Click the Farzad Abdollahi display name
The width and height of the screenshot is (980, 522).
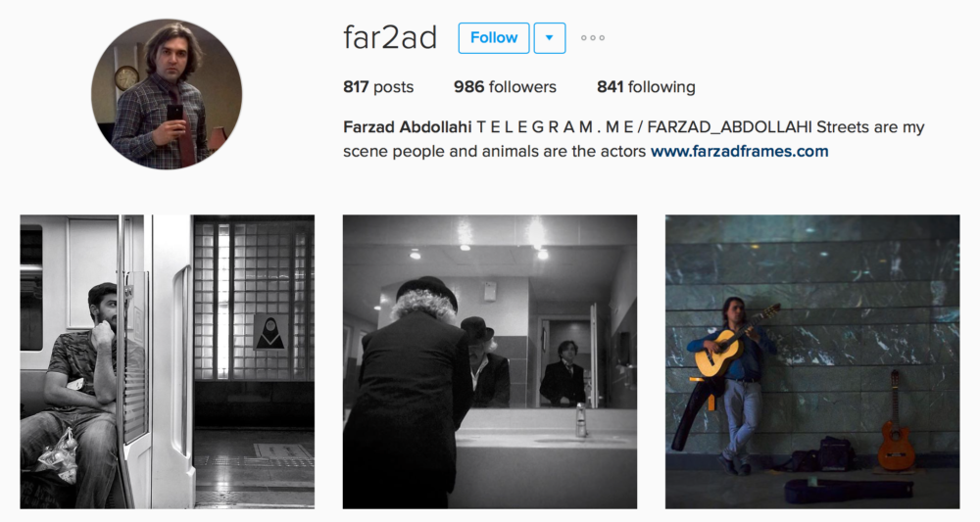[408, 127]
